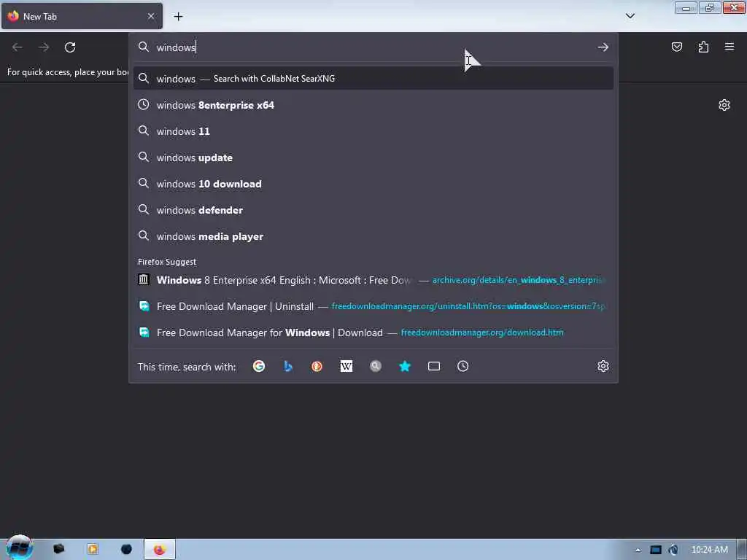747x560 pixels.
Task: Select suggestion windows 10 download
Action: tap(373, 184)
